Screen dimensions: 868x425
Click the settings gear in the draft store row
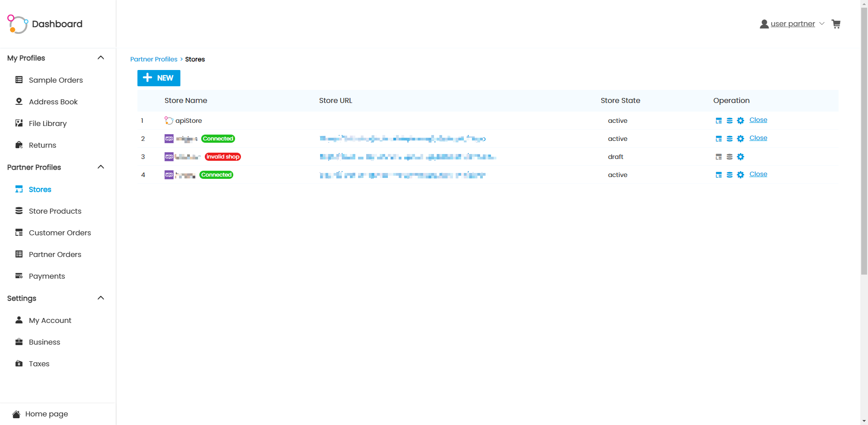(741, 157)
